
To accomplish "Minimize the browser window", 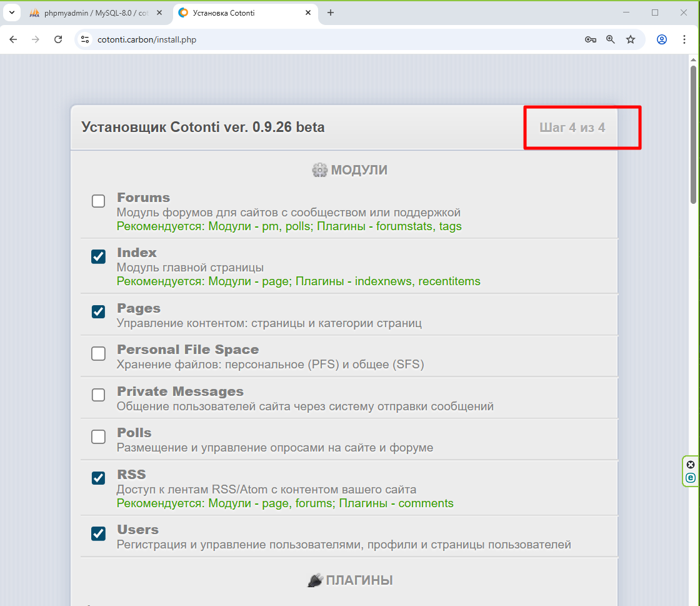I will tap(626, 13).
